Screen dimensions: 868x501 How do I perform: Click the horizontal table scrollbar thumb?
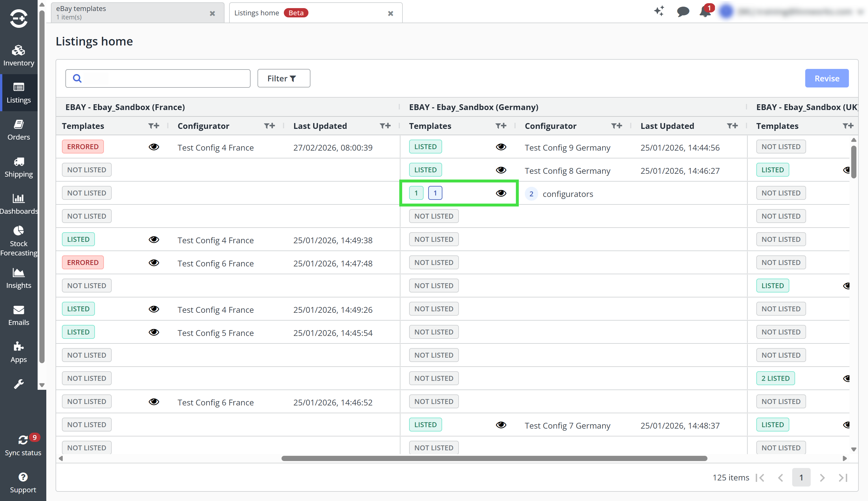494,458
